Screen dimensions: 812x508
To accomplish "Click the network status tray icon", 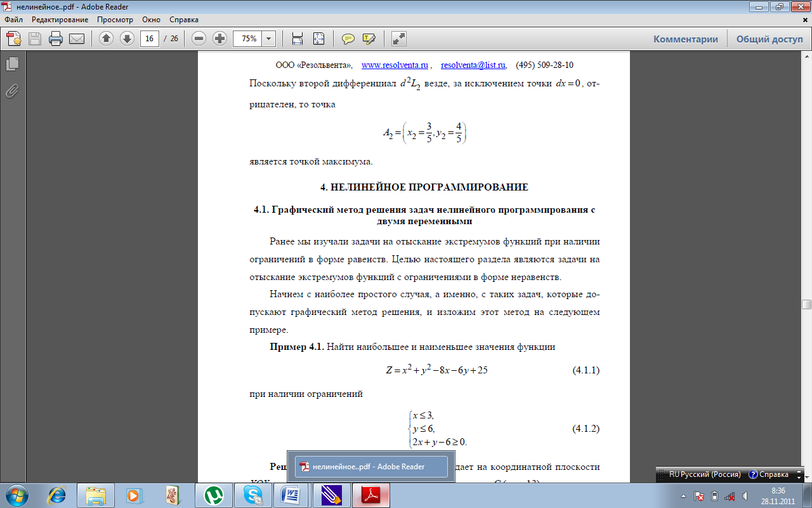I will click(x=730, y=495).
